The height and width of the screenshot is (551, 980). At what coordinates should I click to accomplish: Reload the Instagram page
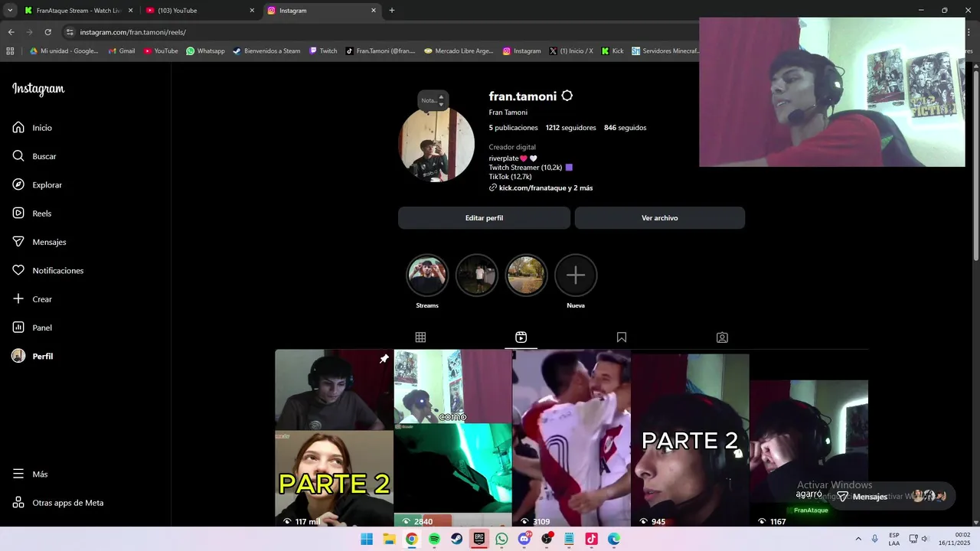coord(47,32)
